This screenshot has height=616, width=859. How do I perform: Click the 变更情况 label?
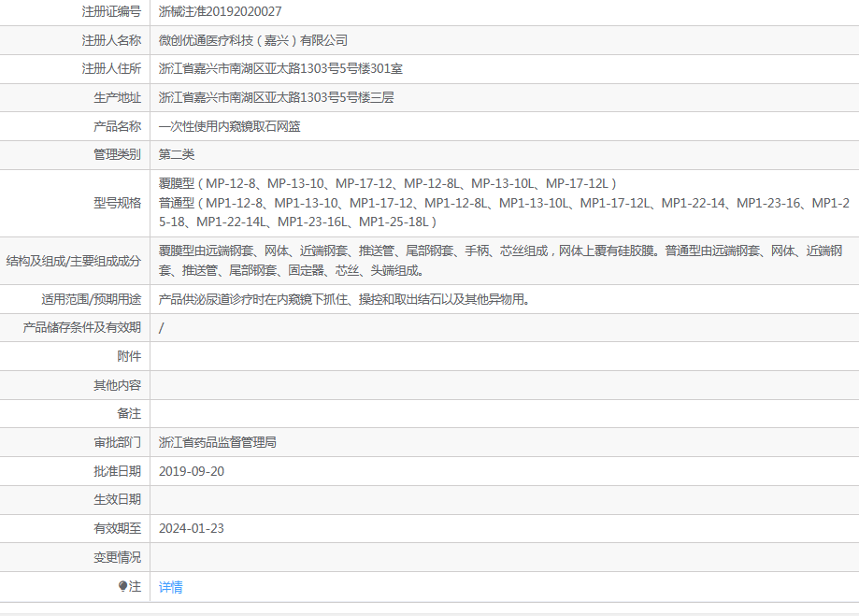click(117, 557)
